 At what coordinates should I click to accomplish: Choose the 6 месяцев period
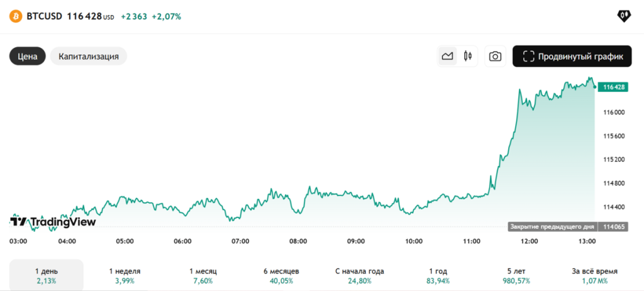pyautogui.click(x=281, y=275)
